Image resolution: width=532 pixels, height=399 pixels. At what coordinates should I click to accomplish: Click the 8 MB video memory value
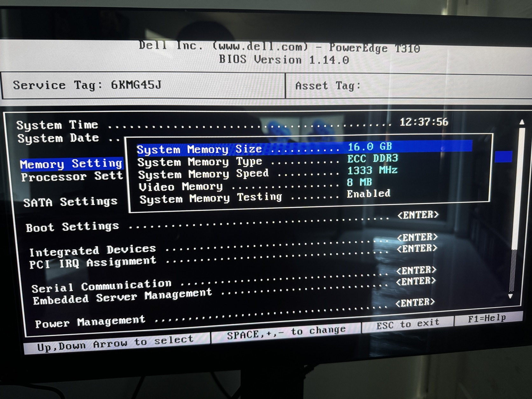tap(359, 182)
